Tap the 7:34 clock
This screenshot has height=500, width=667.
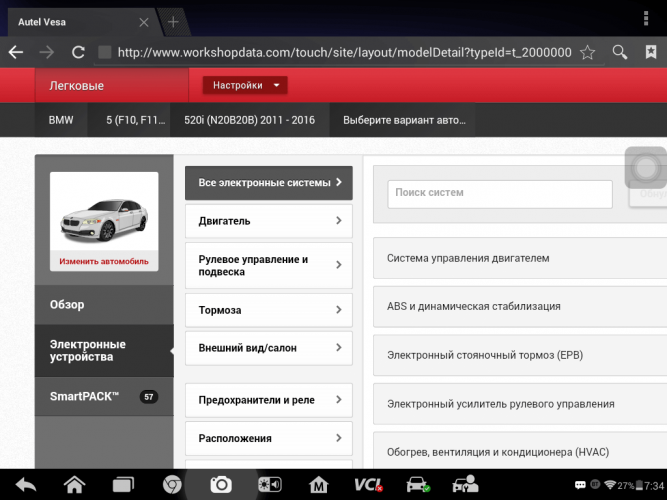[654, 486]
